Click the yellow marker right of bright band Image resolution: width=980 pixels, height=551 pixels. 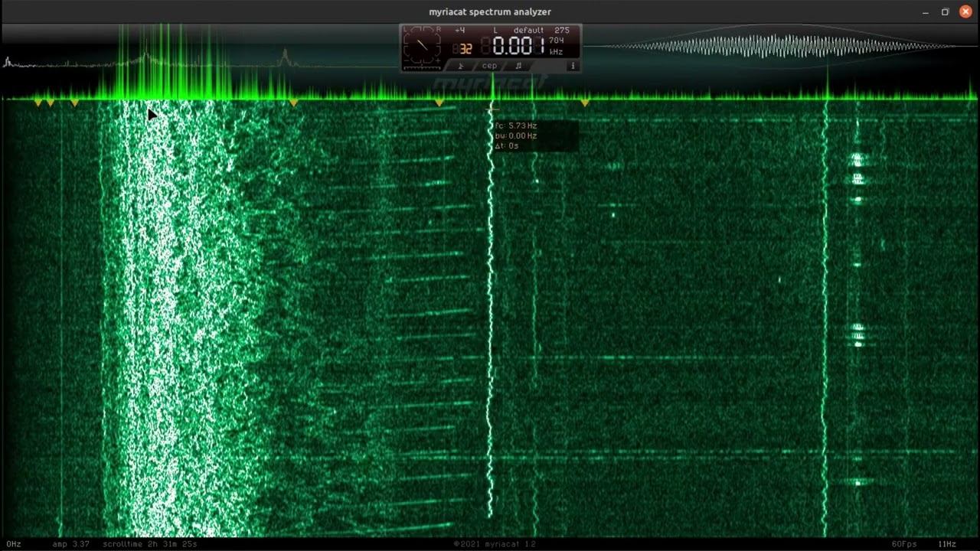(x=293, y=102)
